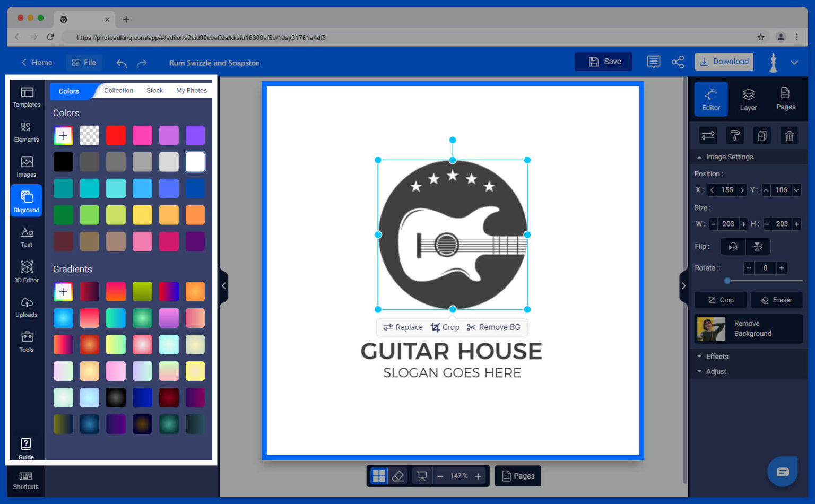Flip the guitar image vertically
Image resolution: width=815 pixels, height=504 pixels.
click(758, 246)
